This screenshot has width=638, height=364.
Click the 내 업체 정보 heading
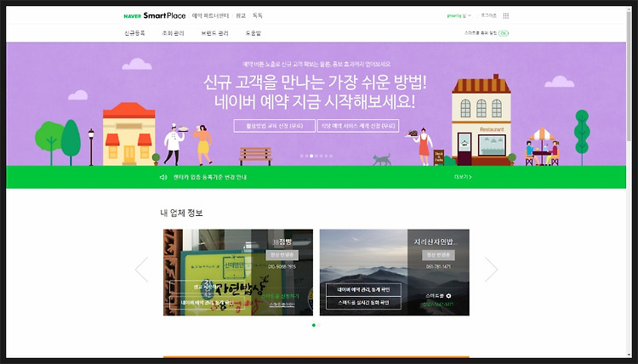point(181,213)
